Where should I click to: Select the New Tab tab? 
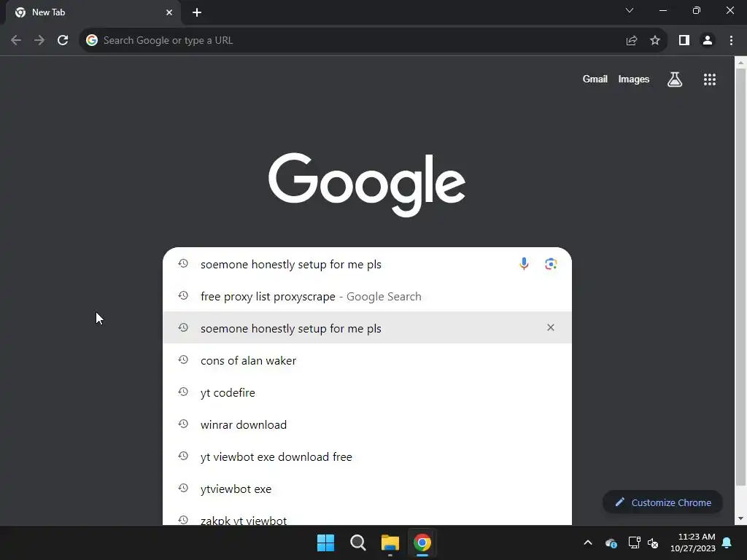pyautogui.click(x=93, y=12)
